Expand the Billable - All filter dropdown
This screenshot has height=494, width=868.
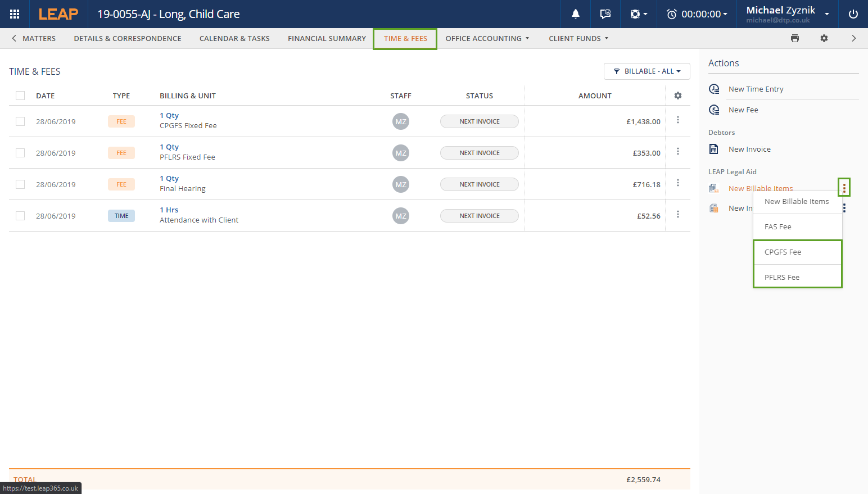pyautogui.click(x=647, y=71)
